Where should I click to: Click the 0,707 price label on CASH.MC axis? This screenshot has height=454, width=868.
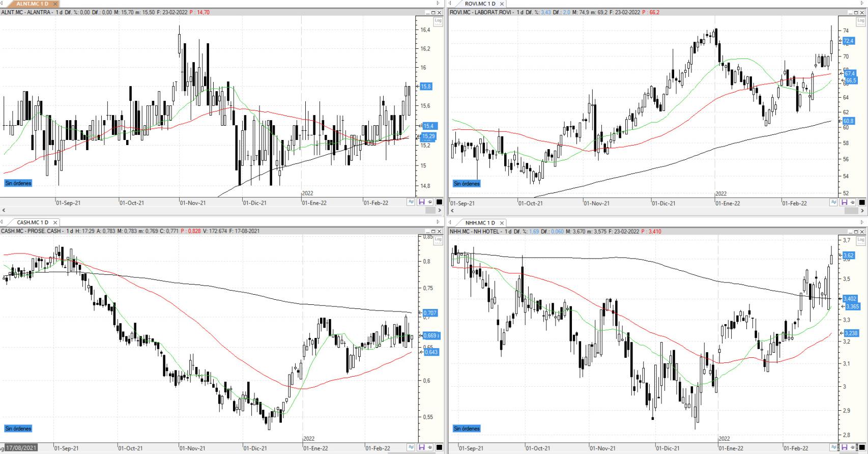(x=430, y=313)
